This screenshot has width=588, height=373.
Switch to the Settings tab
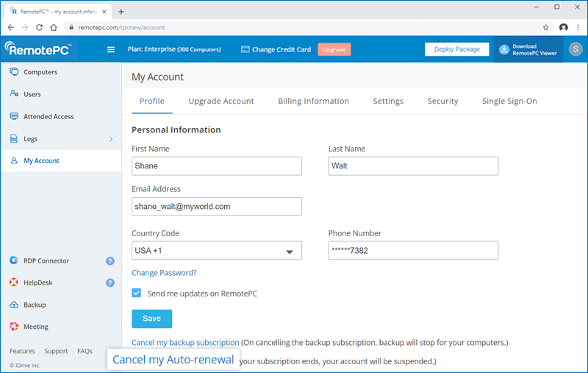(x=388, y=101)
